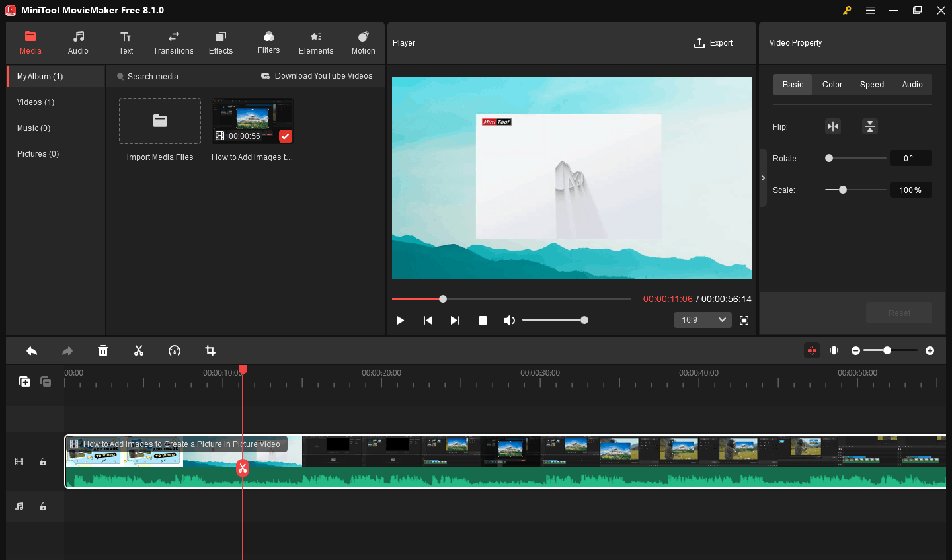
Task: Click the Reset button
Action: pos(899,313)
